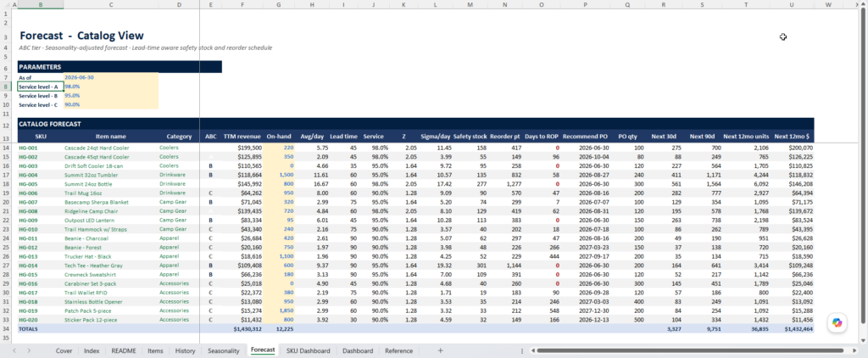868x358 pixels.
Task: Select column header F
Action: click(x=242, y=4)
